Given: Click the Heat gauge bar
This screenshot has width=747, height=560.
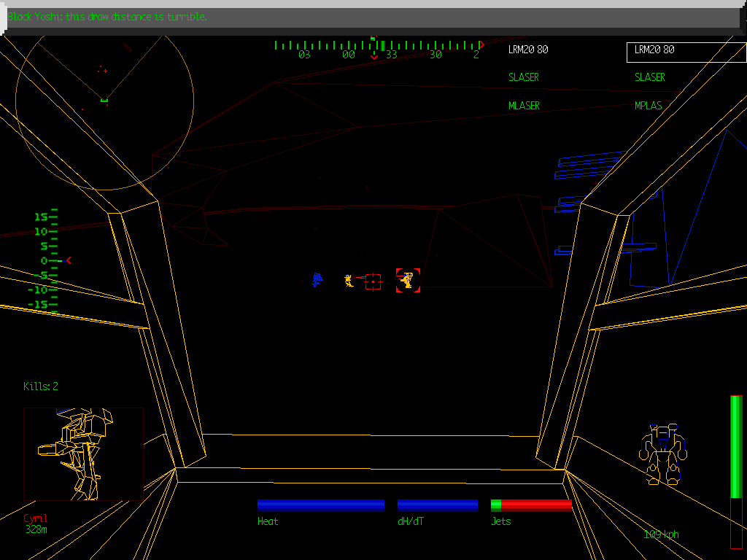Looking at the screenshot, I should click(321, 505).
